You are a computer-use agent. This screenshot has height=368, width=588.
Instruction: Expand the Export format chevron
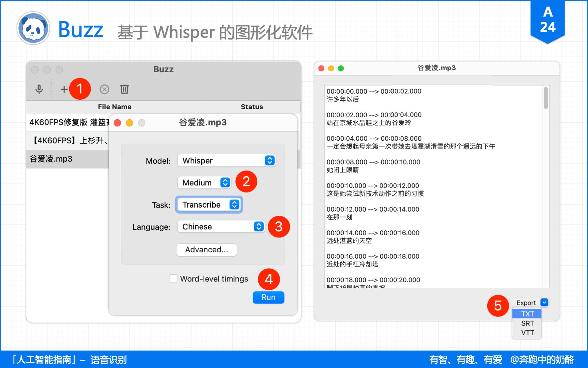pos(544,303)
